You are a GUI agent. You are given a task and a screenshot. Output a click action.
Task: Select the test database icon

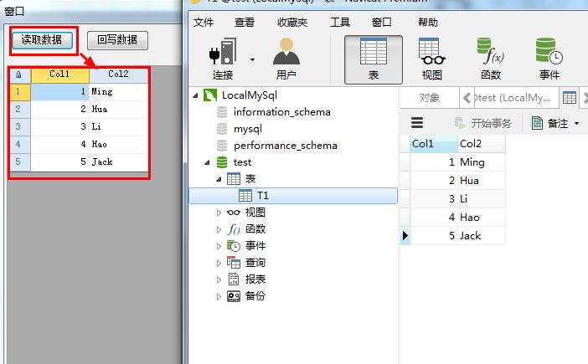click(x=222, y=162)
